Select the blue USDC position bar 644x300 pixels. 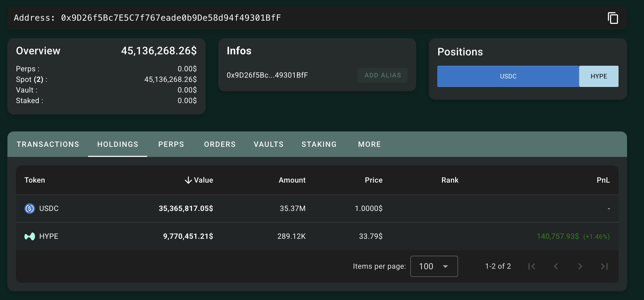tap(508, 76)
